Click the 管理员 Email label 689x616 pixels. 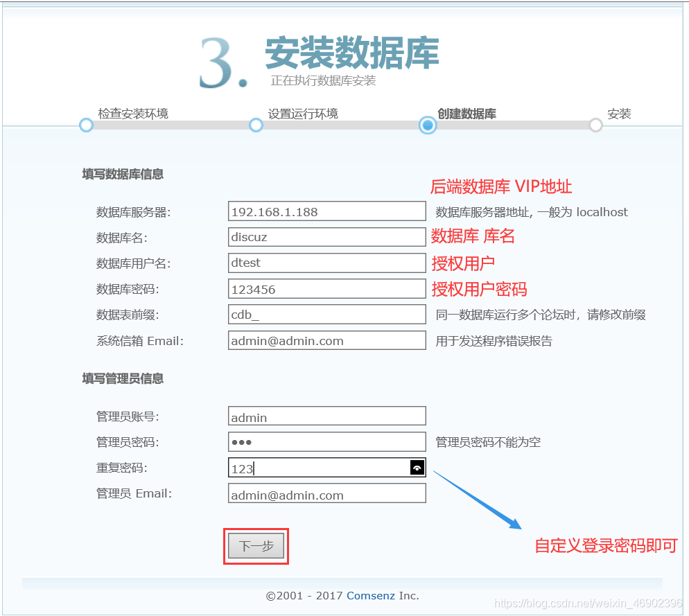(134, 493)
